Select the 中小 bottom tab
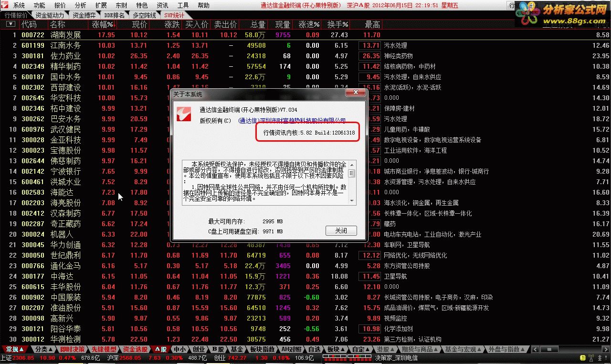The width and height of the screenshot is (611, 364). tap(179, 349)
